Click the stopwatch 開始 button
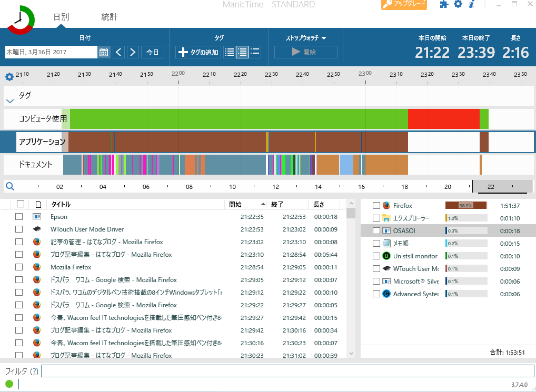 [x=305, y=52]
